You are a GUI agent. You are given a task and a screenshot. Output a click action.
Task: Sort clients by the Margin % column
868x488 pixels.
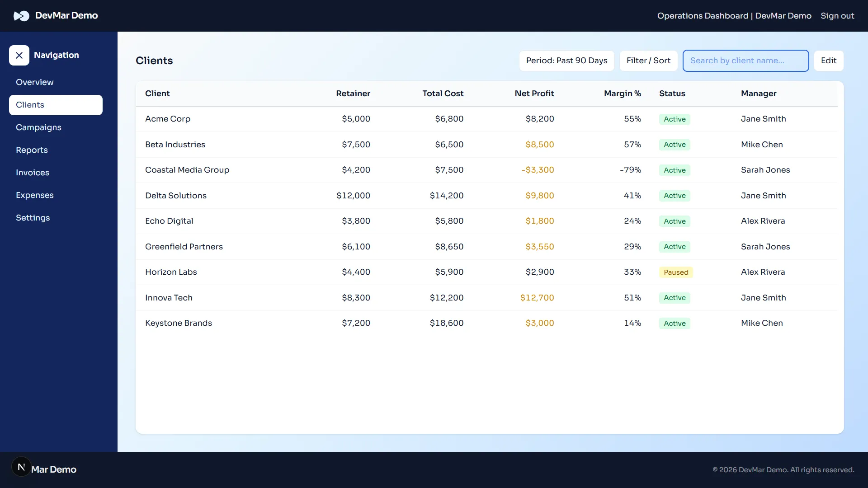click(x=623, y=94)
